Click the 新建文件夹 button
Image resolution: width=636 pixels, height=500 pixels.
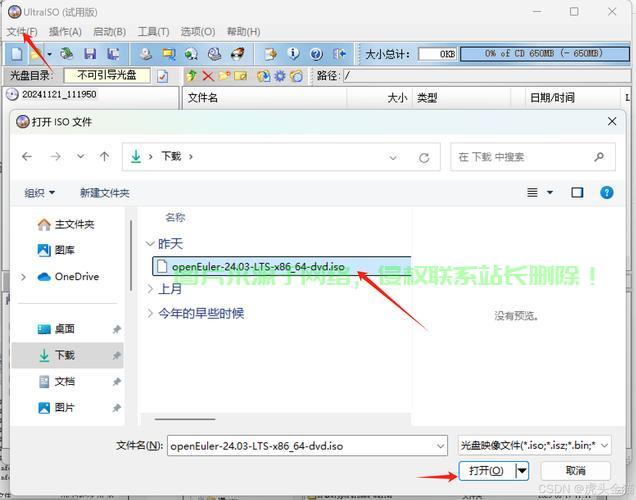pos(105,193)
